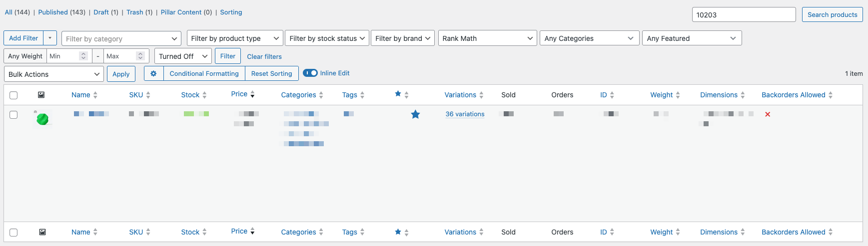Sort by the featured star column header

[x=398, y=94]
